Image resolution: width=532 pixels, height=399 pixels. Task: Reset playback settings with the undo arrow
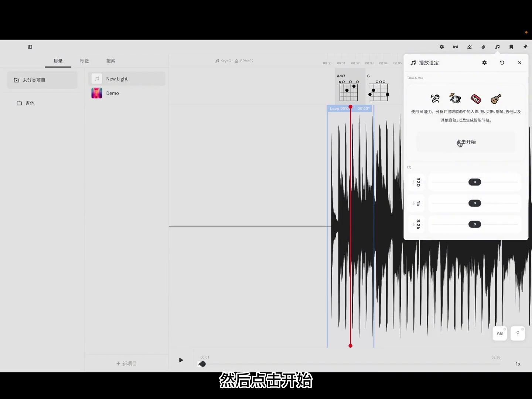point(502,63)
